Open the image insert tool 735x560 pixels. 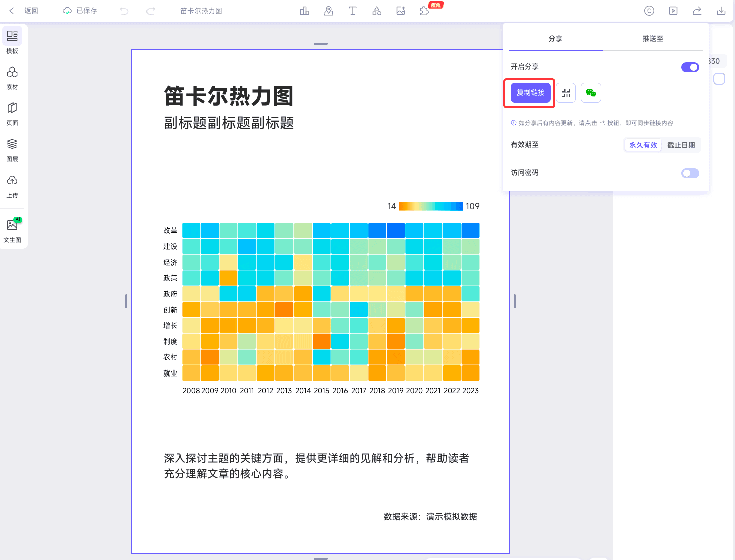[401, 11]
